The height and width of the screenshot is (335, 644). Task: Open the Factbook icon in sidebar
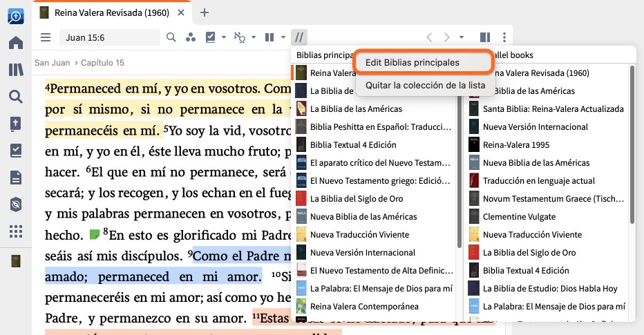tap(16, 124)
